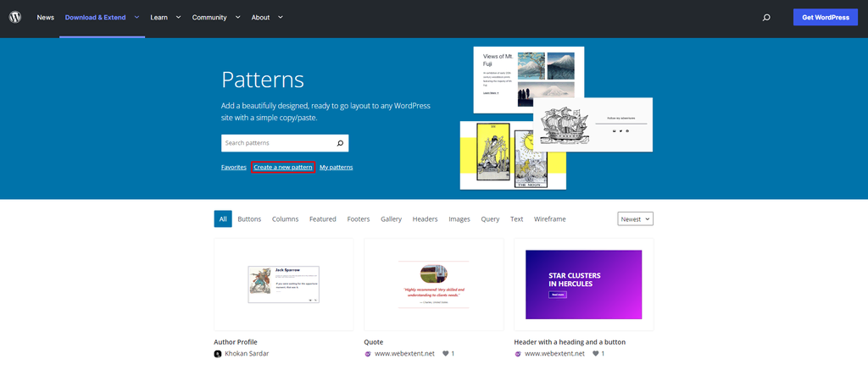868x370 pixels.
Task: Select the Featured category tab
Action: pos(323,219)
